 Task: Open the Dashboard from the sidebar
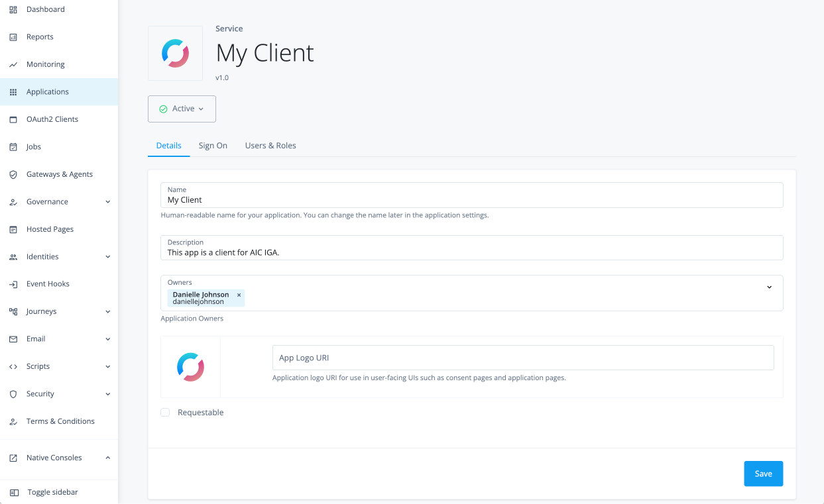[x=44, y=9]
